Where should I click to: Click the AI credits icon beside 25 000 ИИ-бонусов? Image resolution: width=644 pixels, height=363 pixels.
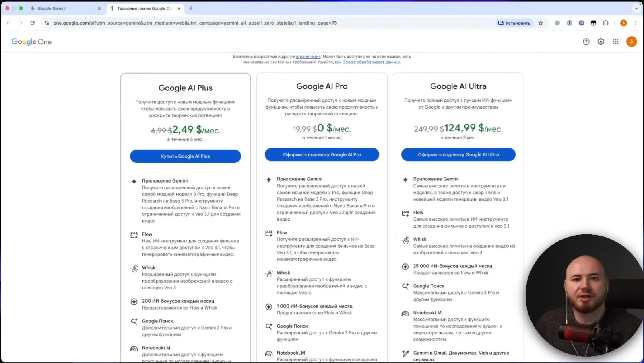[x=405, y=267]
